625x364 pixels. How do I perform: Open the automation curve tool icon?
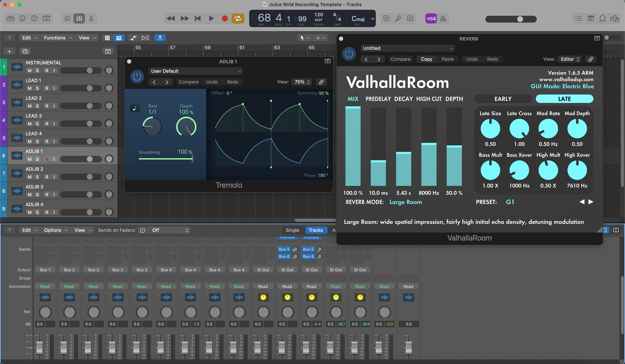tap(133, 38)
